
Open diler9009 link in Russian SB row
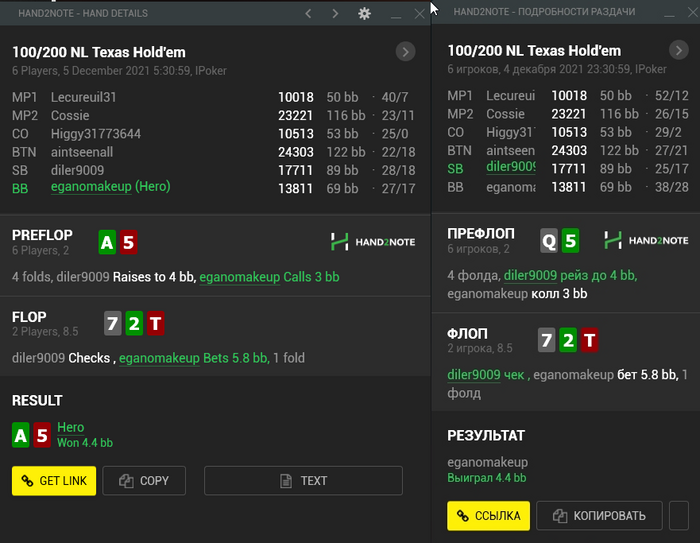pyautogui.click(x=511, y=167)
